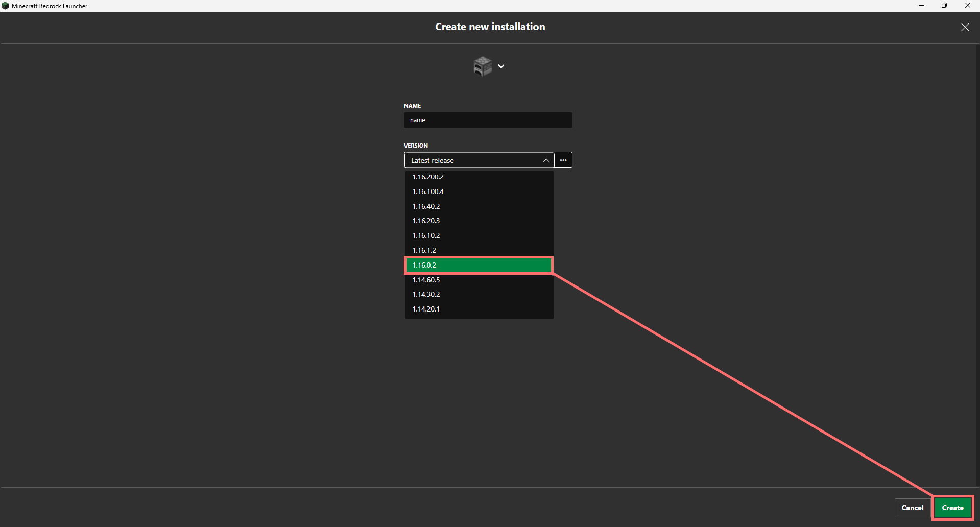This screenshot has width=980, height=527.
Task: Pick version 1.14.20.1
Action: point(479,309)
